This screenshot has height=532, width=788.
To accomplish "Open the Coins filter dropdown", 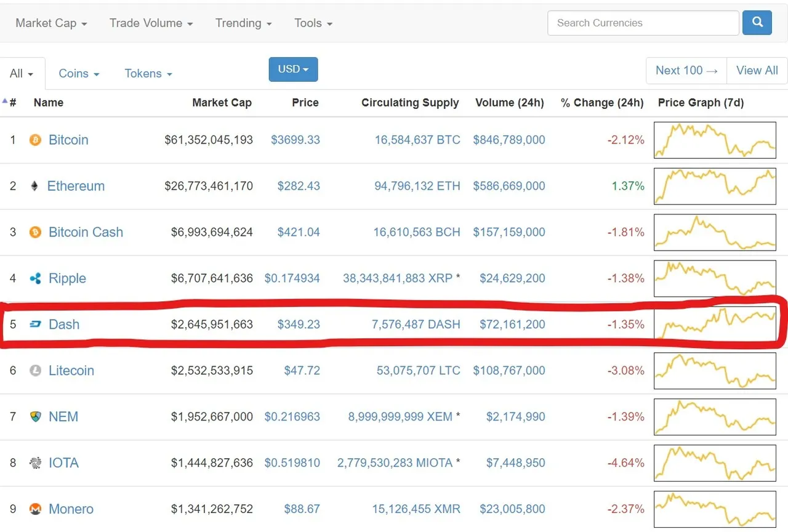I will tap(79, 73).
